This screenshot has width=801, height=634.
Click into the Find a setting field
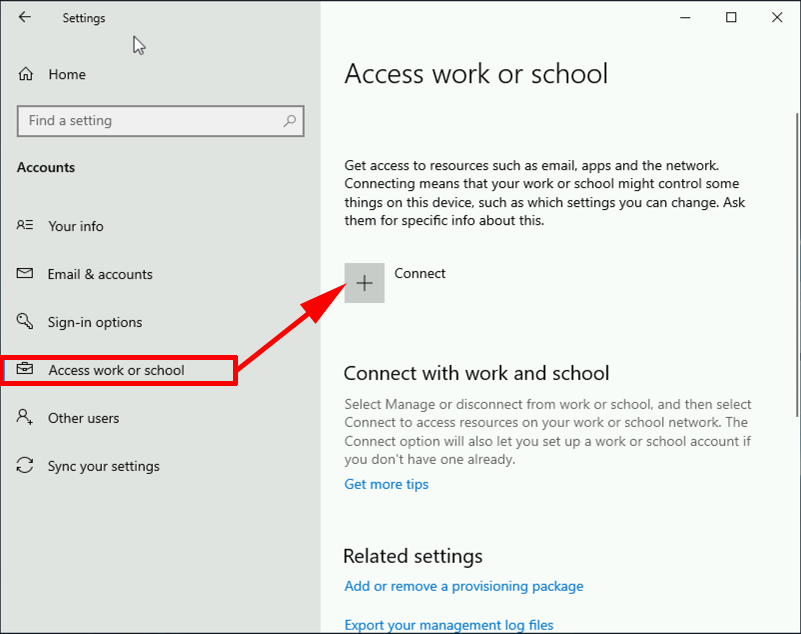160,121
